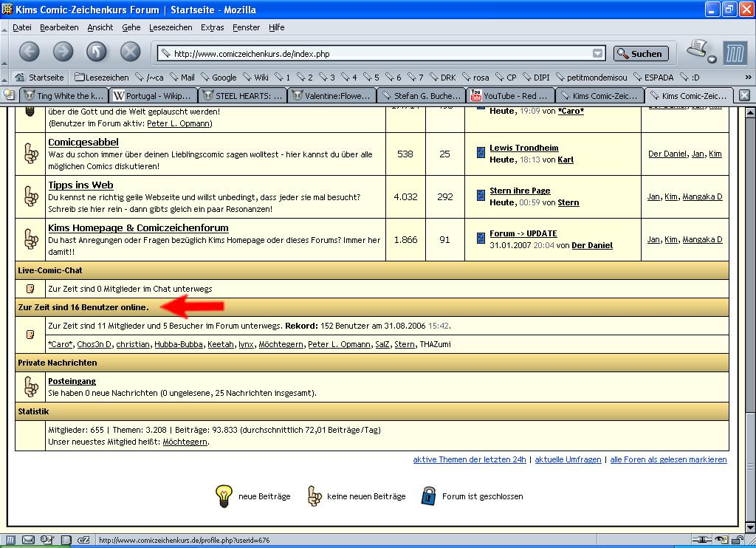This screenshot has height=548, width=756.
Task: Open the Posteingang inbox link
Action: pos(72,381)
